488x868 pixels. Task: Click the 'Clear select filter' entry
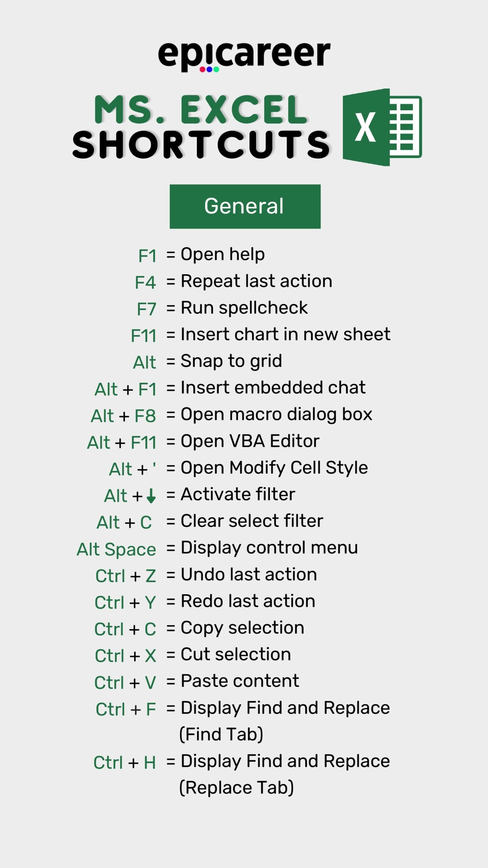point(252,521)
